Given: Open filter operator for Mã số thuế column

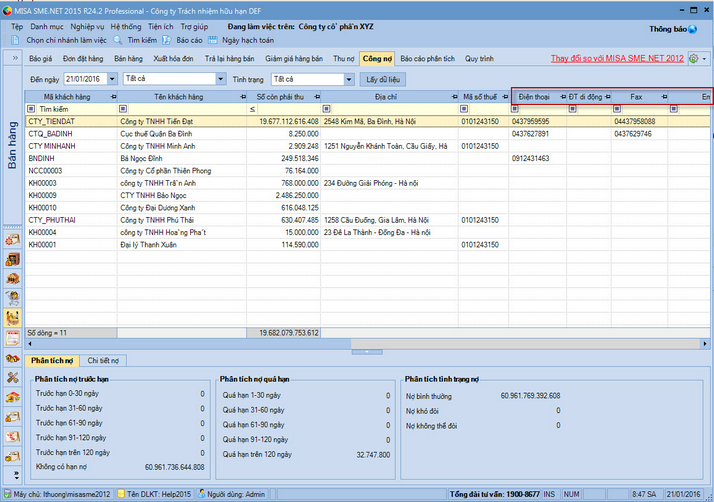Looking at the screenshot, I should [464, 109].
